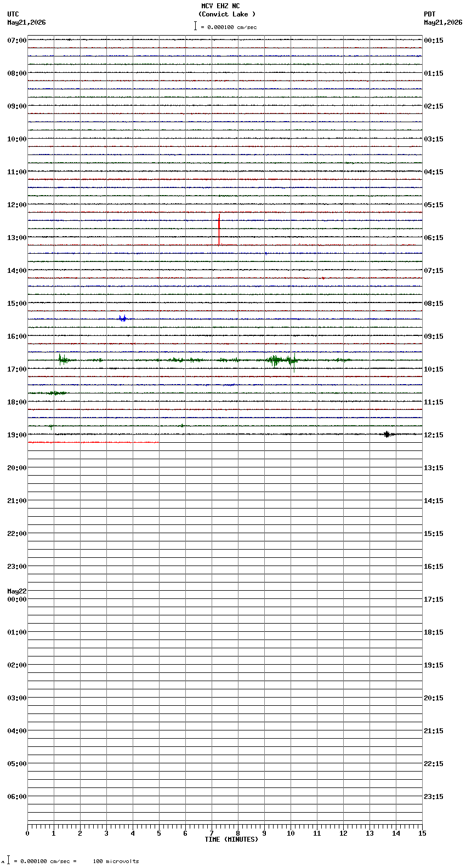Click the green event burst near minute 1
Viewport: 466px width, 868px height.
pyautogui.click(x=62, y=359)
